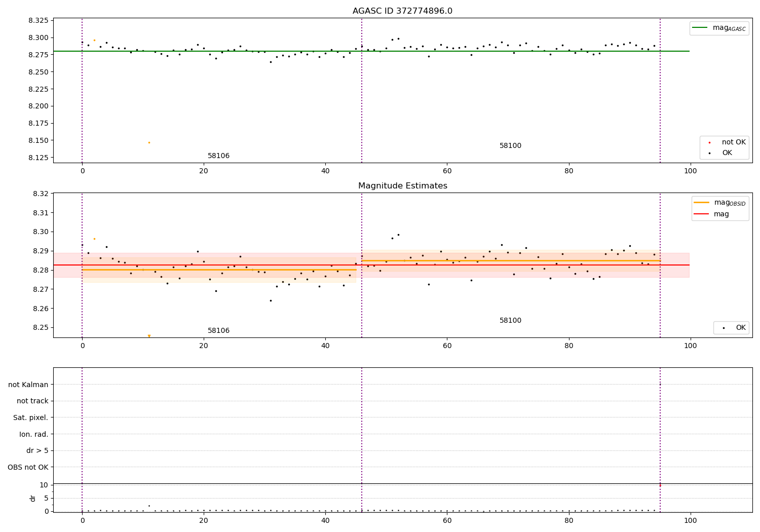Screen dimensions: 760x532
Task: Select the mag AGASC legend entry
Action: coord(719,28)
